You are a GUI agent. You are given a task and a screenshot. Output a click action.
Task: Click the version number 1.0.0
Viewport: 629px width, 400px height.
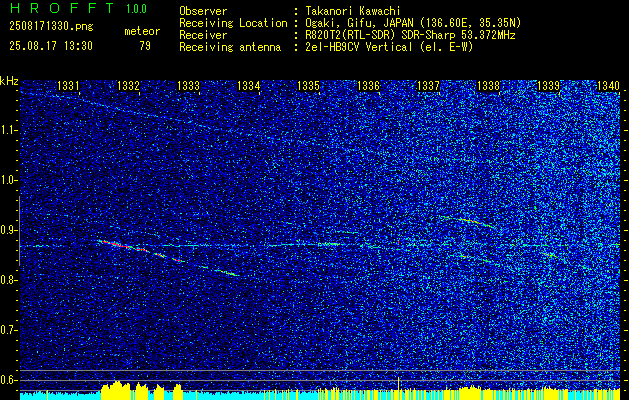[136, 9]
